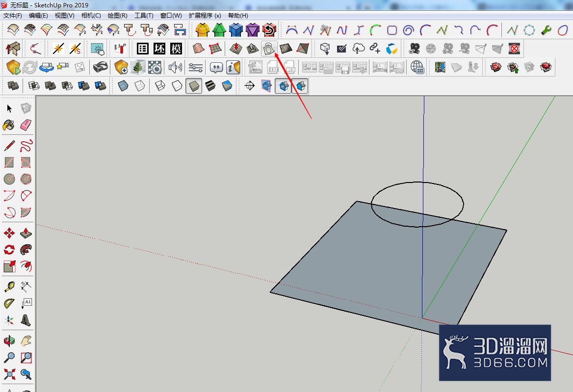This screenshot has height=392, width=573.
Task: Select the Drape sandbox tool
Action: pos(269,48)
